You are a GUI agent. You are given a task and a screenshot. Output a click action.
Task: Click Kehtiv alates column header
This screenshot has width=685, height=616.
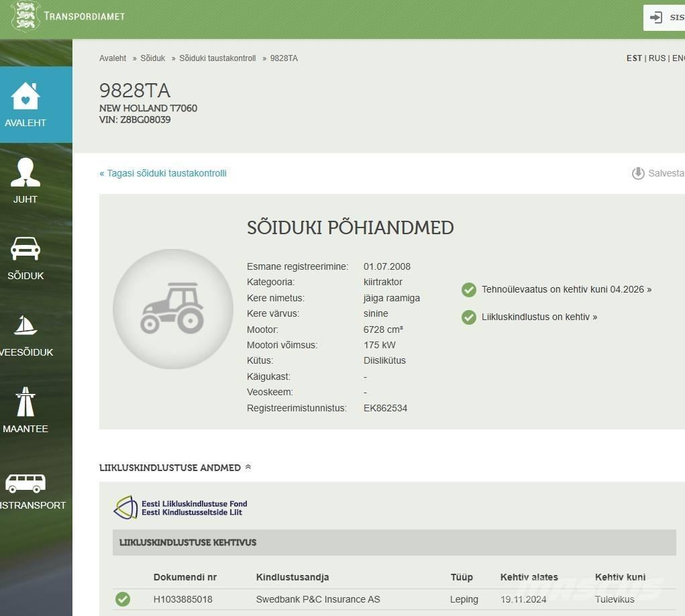(529, 578)
